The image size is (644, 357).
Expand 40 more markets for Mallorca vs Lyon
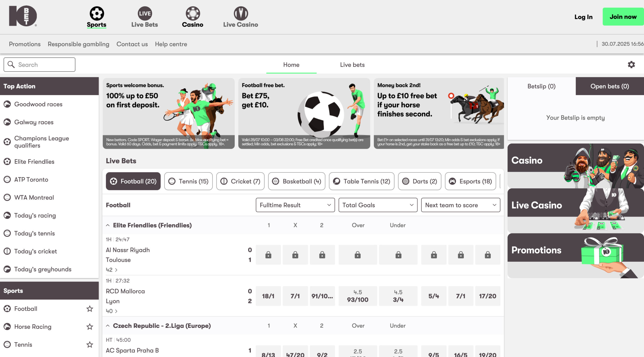tap(112, 311)
